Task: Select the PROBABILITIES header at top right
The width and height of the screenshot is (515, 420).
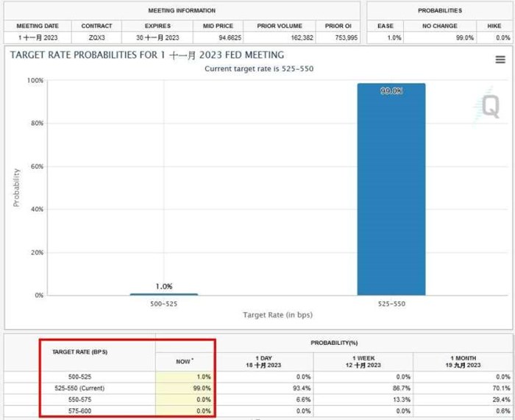Action: [x=439, y=11]
